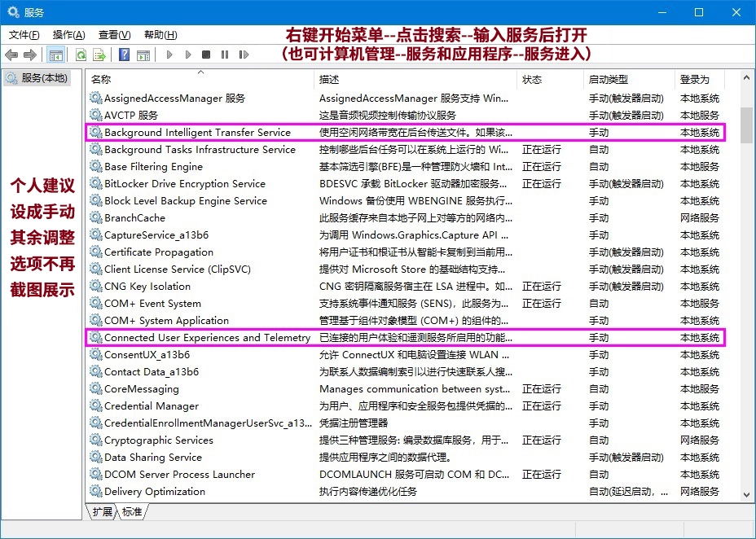Toggle the action pane toolbar button
Image resolution: width=756 pixels, height=539 pixels.
(143, 55)
